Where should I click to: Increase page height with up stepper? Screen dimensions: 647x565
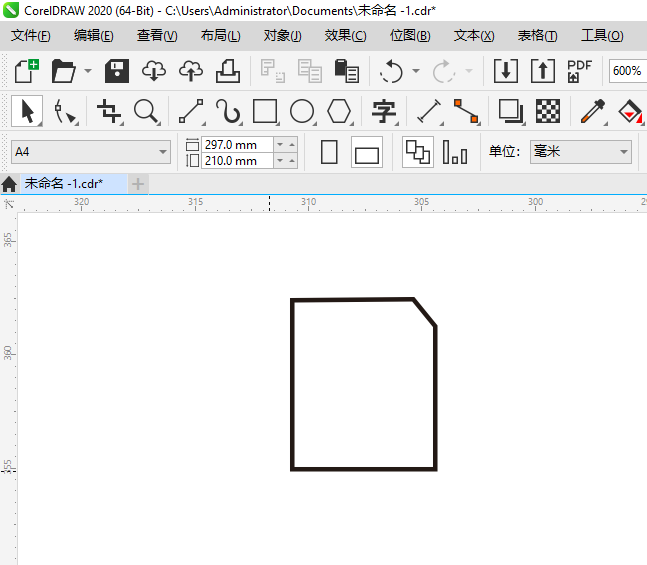pos(292,161)
